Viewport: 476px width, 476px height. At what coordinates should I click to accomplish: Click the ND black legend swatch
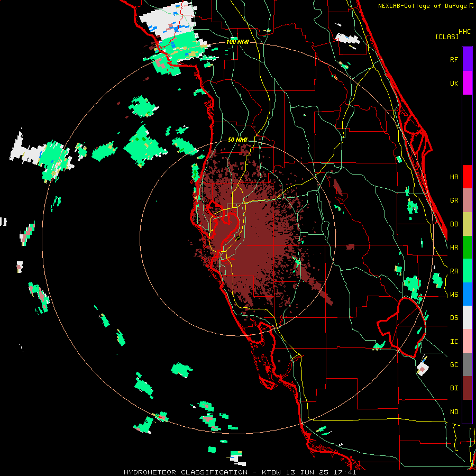(467, 411)
